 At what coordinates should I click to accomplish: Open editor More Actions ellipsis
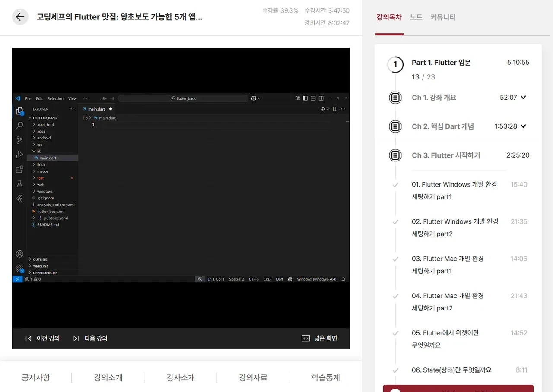(x=343, y=109)
